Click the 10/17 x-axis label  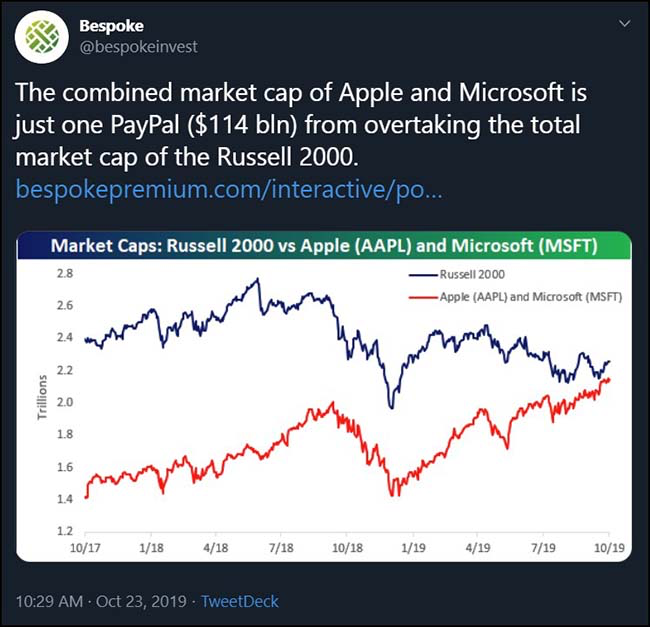85,547
